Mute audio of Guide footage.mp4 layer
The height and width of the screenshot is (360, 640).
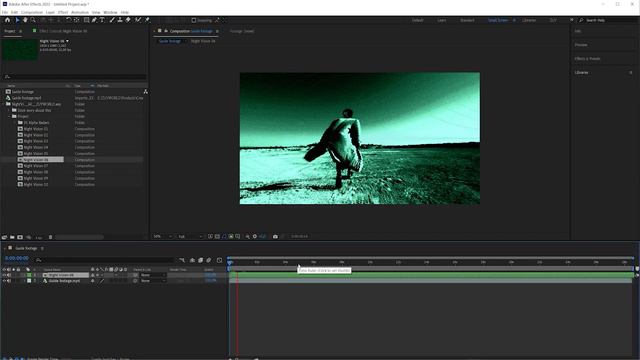point(9,281)
